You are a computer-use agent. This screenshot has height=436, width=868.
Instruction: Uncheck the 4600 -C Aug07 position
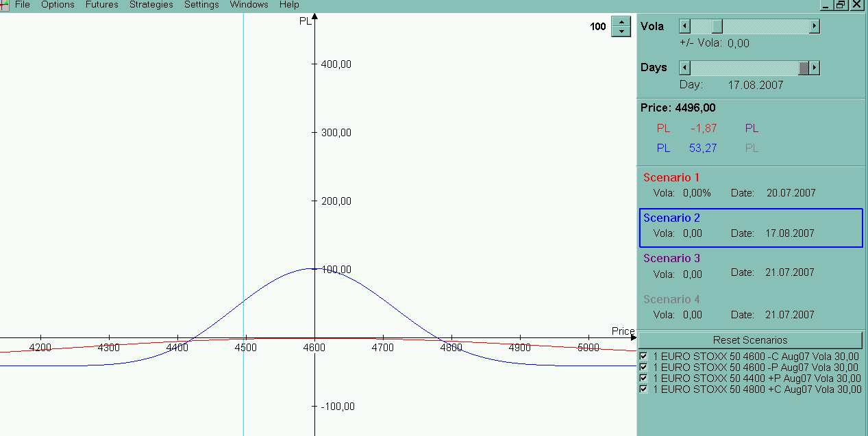643,357
